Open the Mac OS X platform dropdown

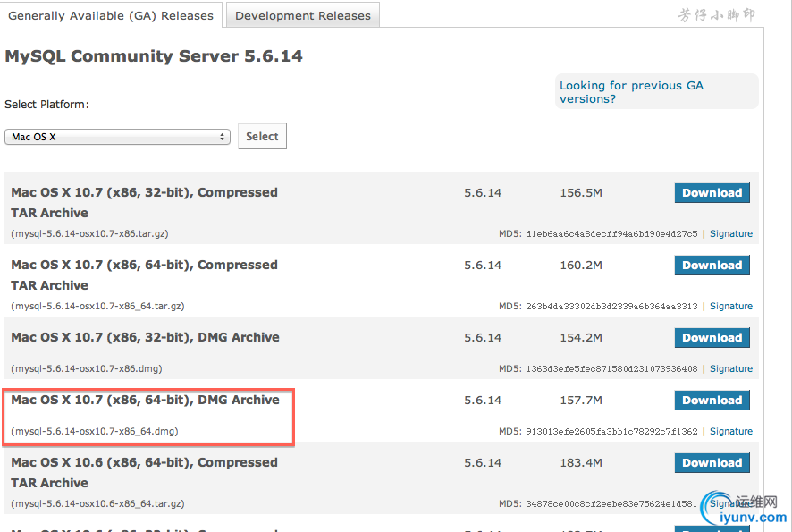tap(117, 137)
